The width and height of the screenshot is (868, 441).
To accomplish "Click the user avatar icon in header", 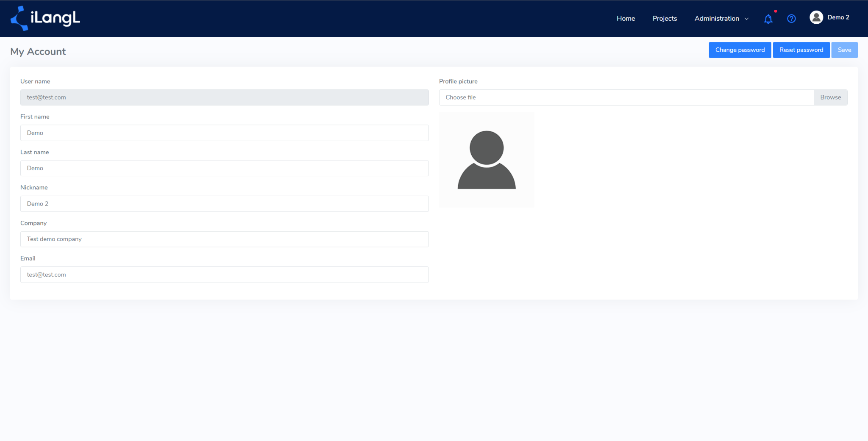I will [x=816, y=17].
